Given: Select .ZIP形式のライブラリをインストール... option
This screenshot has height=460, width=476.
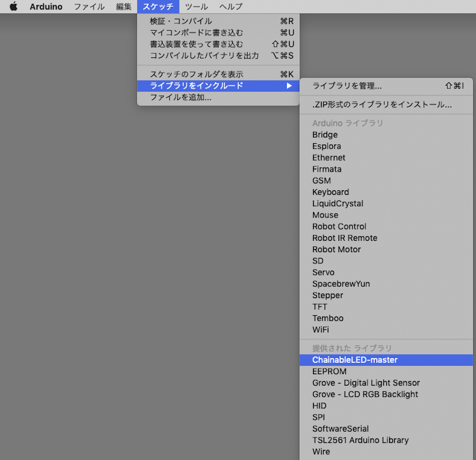Looking at the screenshot, I should 382,104.
